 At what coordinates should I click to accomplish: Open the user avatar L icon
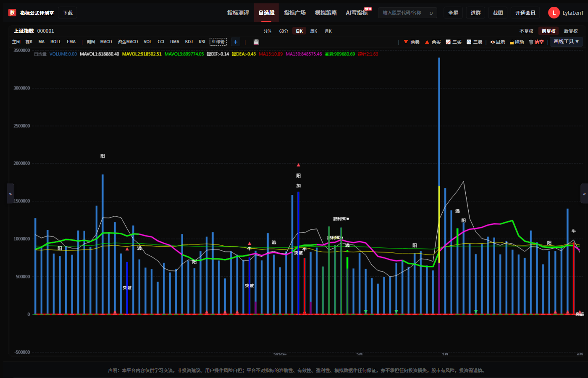pos(554,13)
